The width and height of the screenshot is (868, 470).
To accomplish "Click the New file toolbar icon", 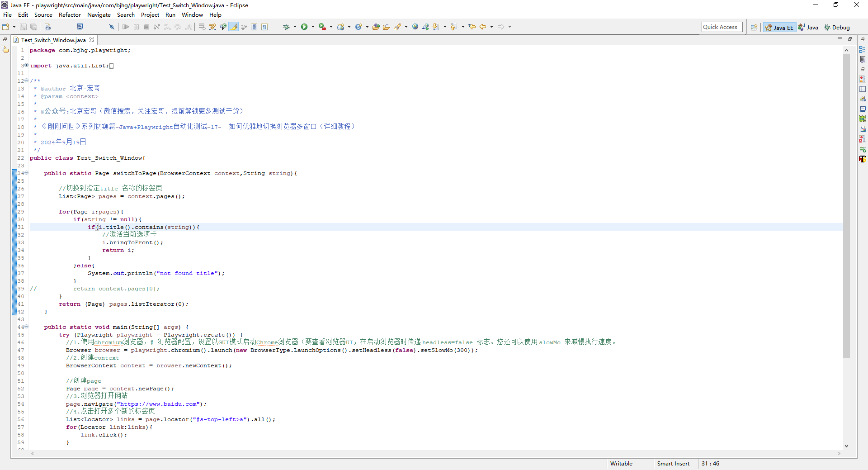I will tap(5, 27).
